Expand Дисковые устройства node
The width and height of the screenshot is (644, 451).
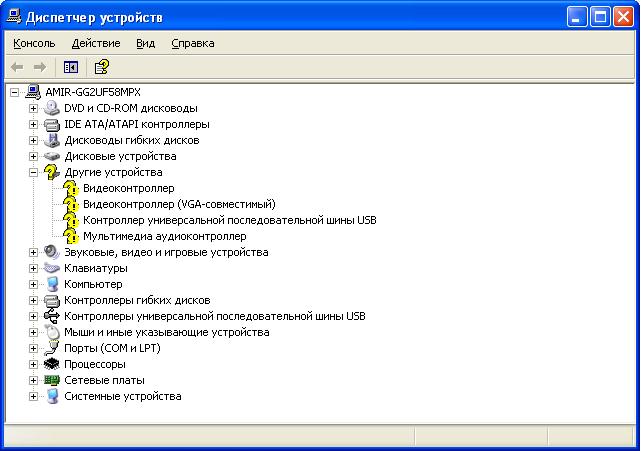tap(33, 156)
